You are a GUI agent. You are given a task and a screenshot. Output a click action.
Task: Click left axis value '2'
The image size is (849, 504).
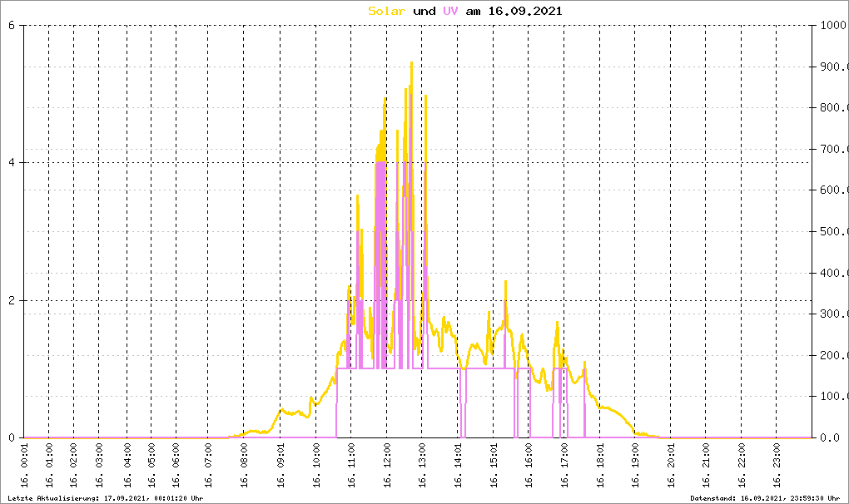[12, 300]
